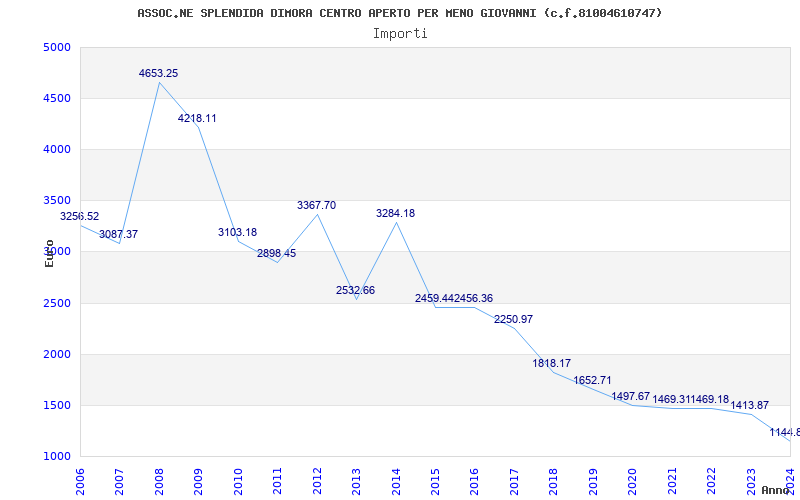Image resolution: width=800 pixels, height=500 pixels.
Task: Click the data label 3103.18
Action: coord(237,233)
